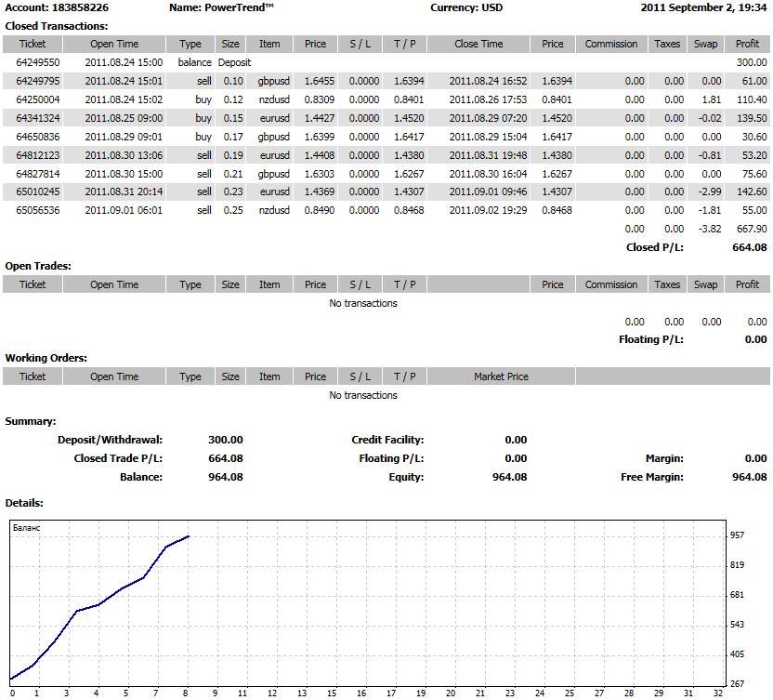
Task: Select ticket 64249795
Action: (38, 81)
